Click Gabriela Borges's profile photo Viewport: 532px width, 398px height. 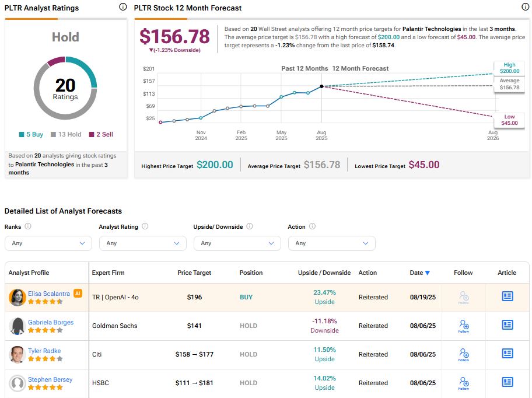point(17,326)
